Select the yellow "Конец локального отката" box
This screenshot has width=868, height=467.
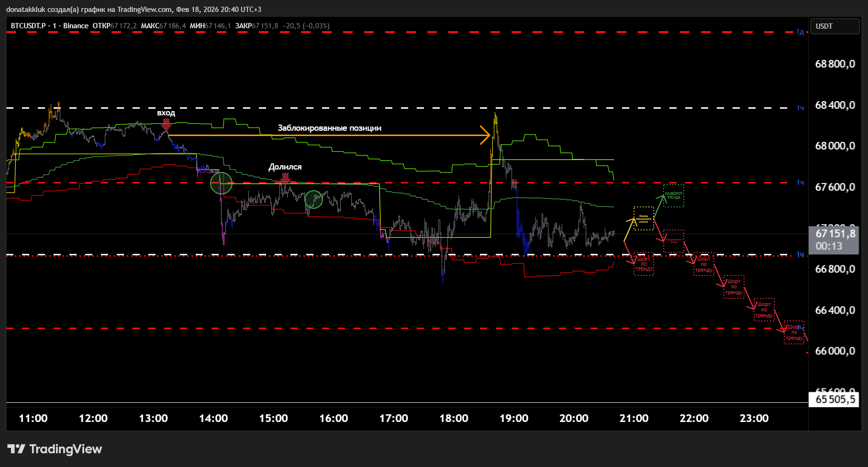click(x=644, y=218)
